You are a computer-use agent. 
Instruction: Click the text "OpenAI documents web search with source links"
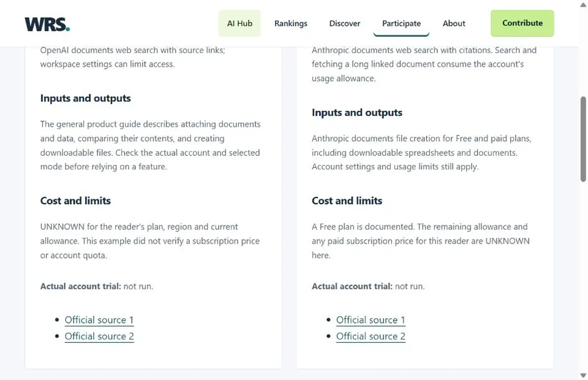coord(132,50)
